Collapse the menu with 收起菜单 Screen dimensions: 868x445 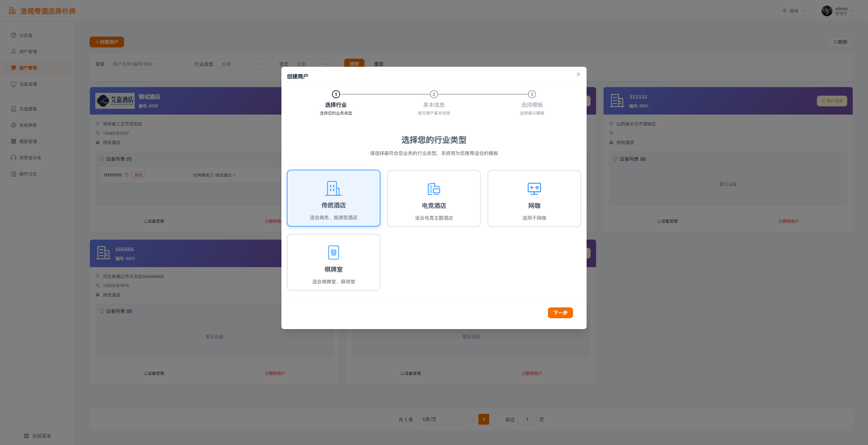coord(37,436)
